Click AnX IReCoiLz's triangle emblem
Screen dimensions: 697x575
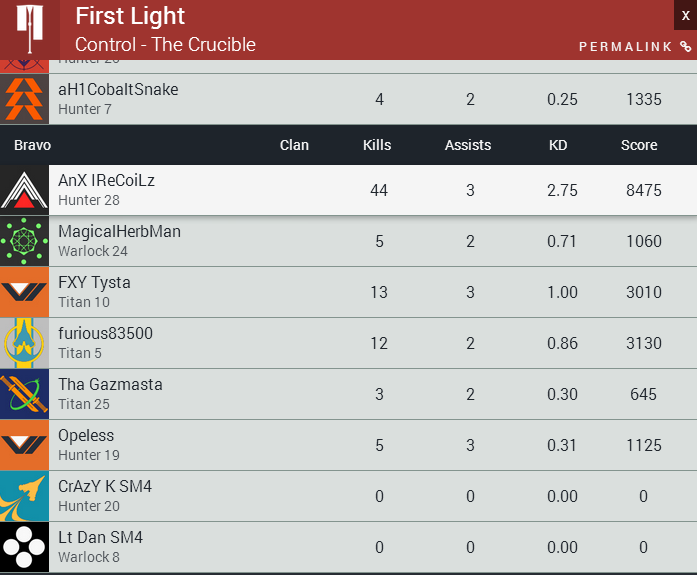tap(24, 190)
